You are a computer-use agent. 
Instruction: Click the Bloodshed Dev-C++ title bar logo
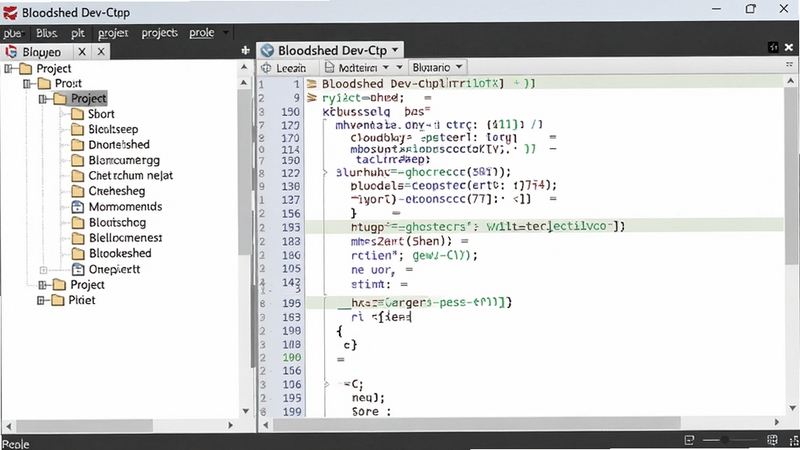pyautogui.click(x=10, y=12)
